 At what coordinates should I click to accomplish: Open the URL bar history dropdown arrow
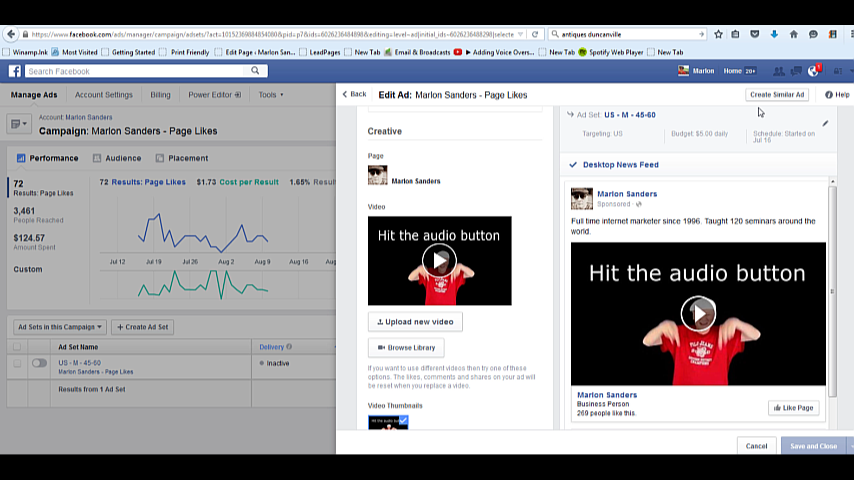point(521,34)
